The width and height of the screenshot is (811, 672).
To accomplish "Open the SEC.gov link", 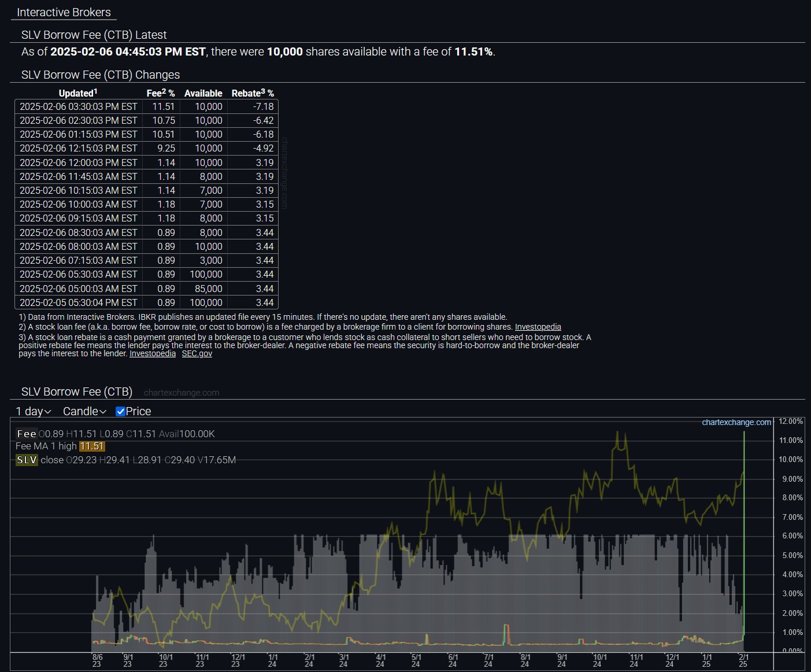I will coord(197,353).
